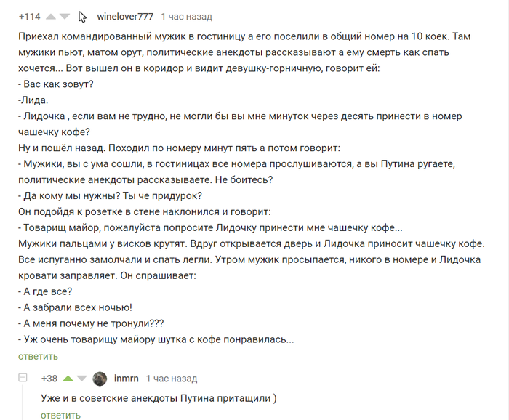Click 'ответить' under inmrn's reply
This screenshot has height=420, width=509.
coord(60,415)
